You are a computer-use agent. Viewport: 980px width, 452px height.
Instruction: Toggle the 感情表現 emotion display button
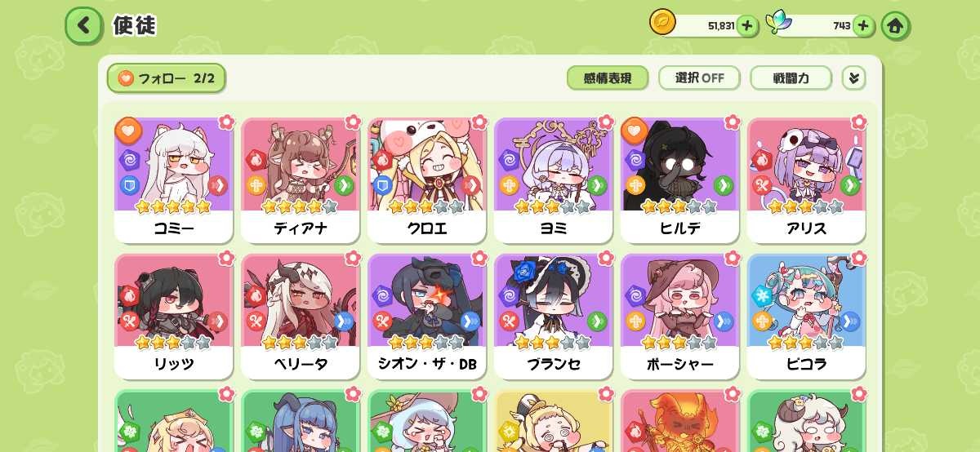608,78
